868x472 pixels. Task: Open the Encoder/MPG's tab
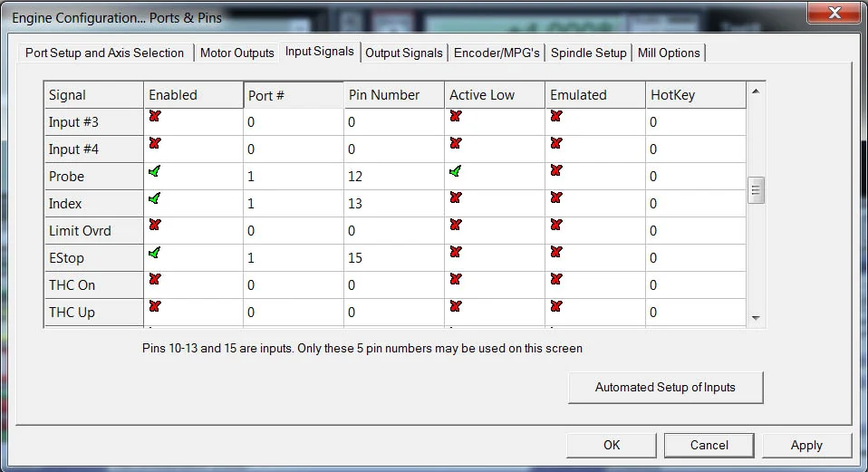(497, 53)
